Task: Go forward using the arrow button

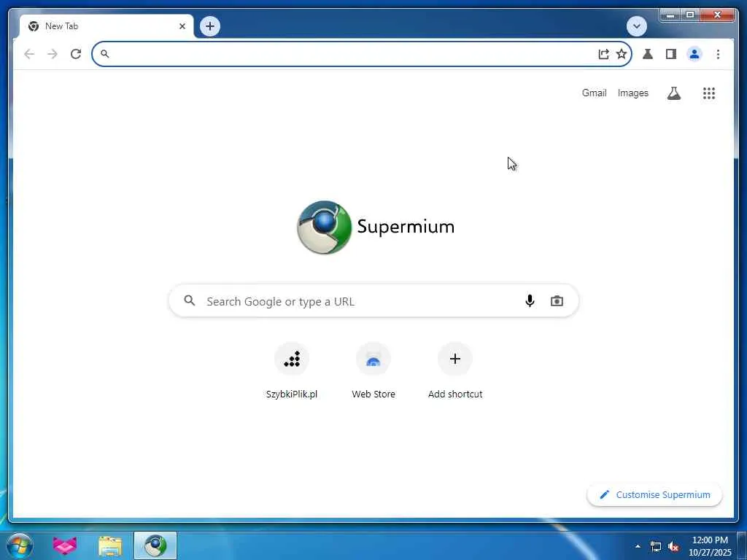Action: tap(53, 54)
